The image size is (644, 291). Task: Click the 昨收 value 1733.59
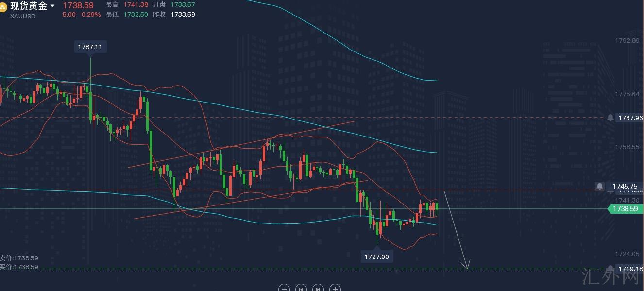(x=183, y=15)
